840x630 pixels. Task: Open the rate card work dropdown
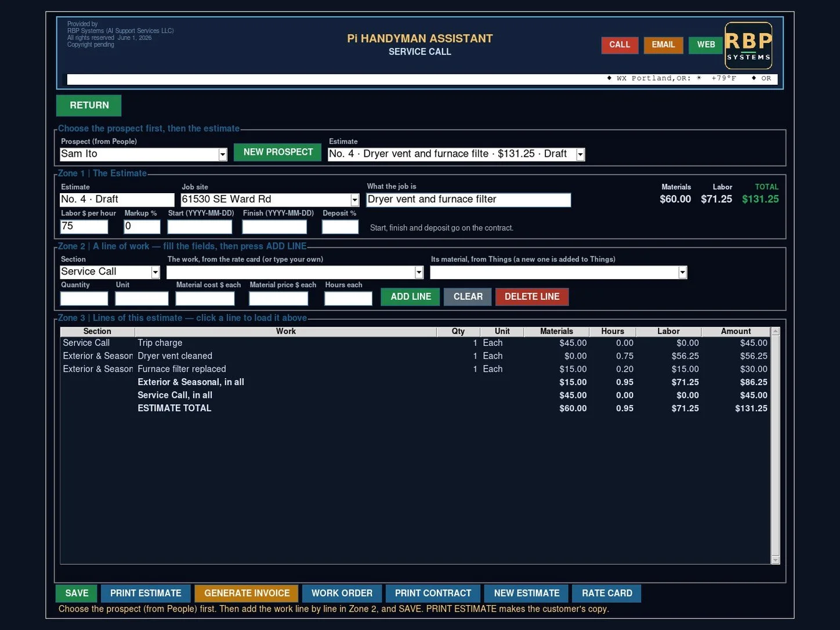[418, 272]
